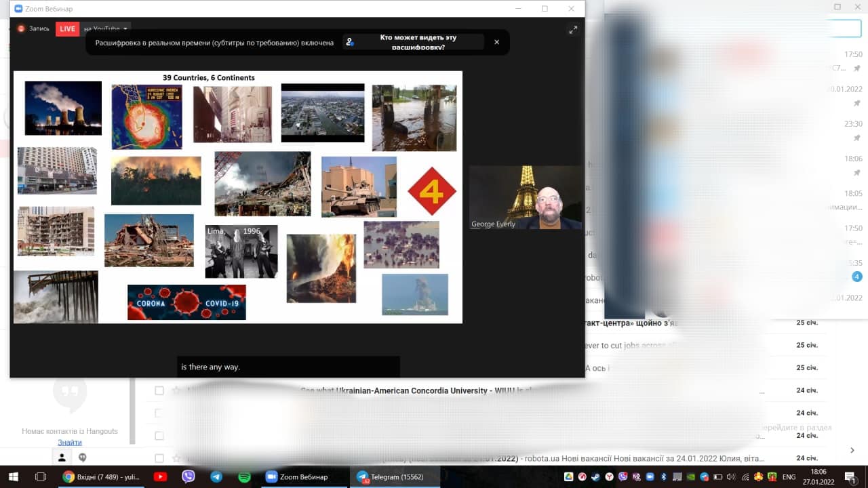
Task: Dismiss the live transcription notification
Action: [496, 42]
